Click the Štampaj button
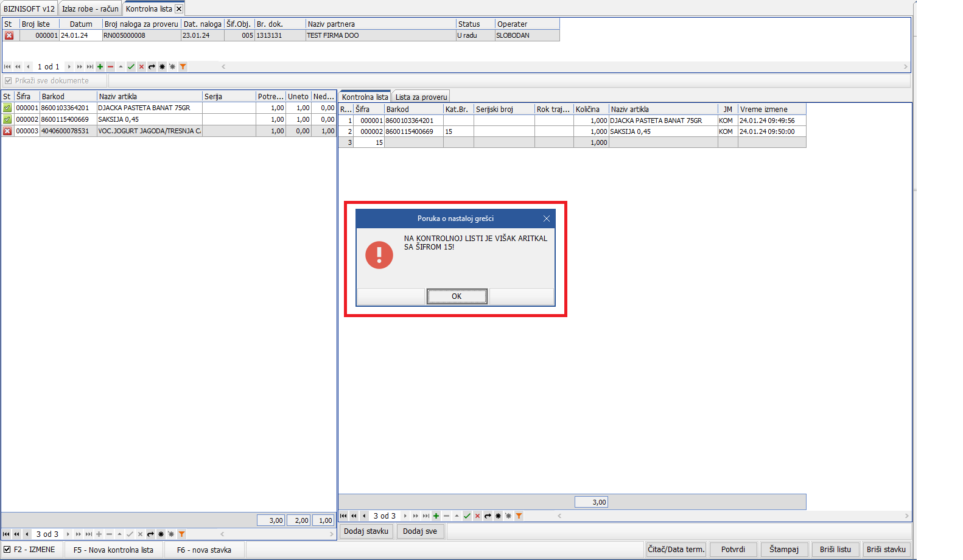 tap(783, 550)
